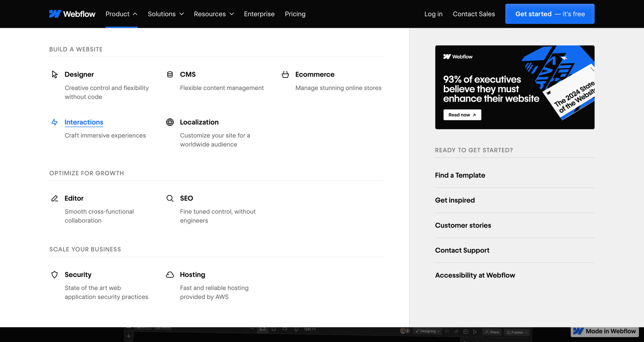Click the READY TO GET STARTED? heading
Screen dimensions: 644x342
[474, 150]
